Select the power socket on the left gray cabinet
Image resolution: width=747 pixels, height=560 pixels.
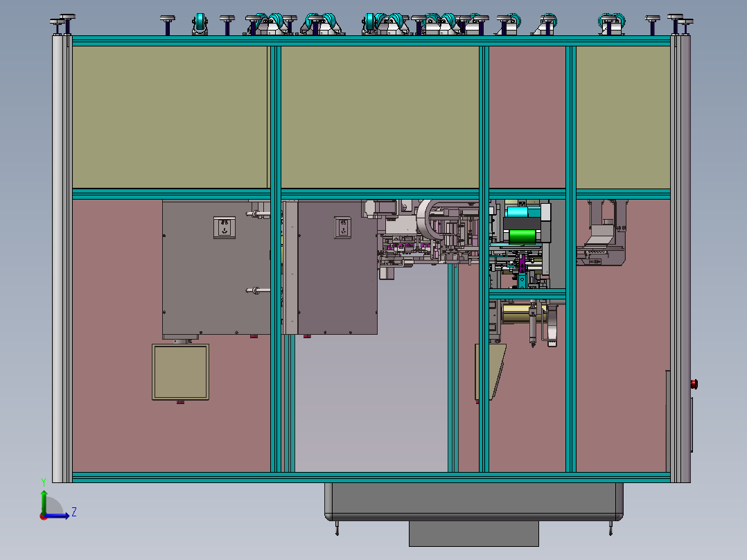[225, 227]
